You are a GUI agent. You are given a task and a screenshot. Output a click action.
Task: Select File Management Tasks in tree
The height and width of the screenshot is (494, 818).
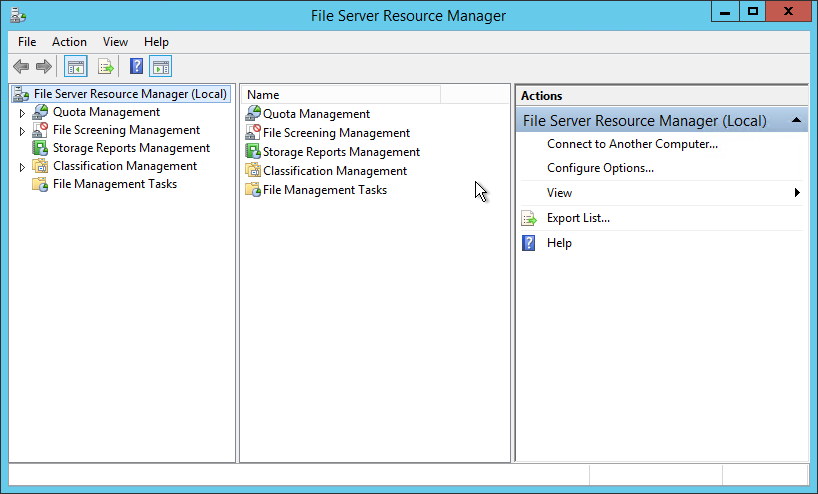[x=115, y=184]
